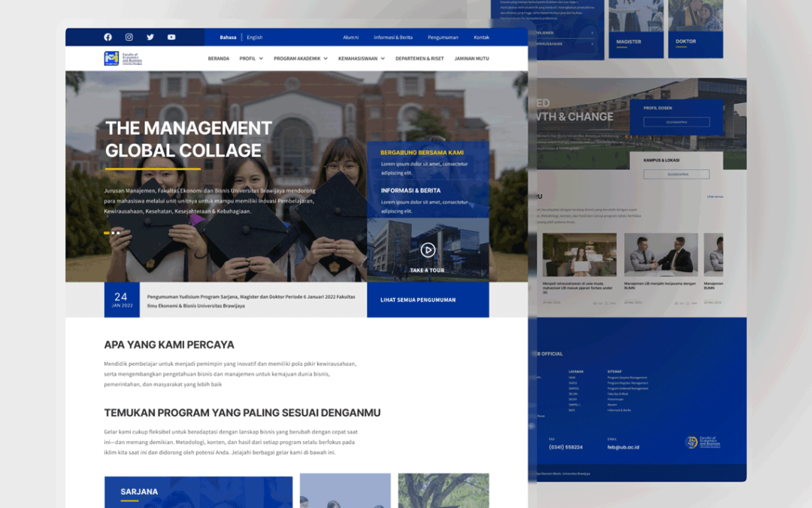
Task: Open the Kontak link
Action: click(x=482, y=38)
